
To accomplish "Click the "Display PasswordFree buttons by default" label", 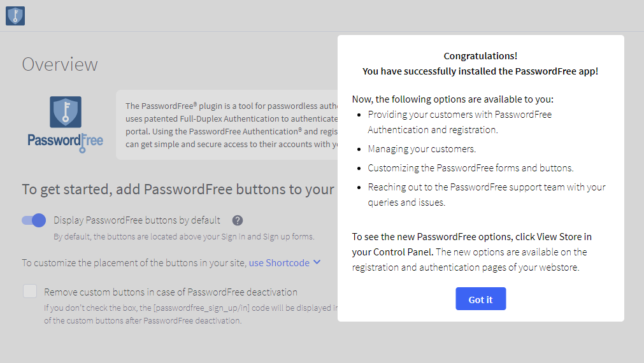I will coord(137,220).
